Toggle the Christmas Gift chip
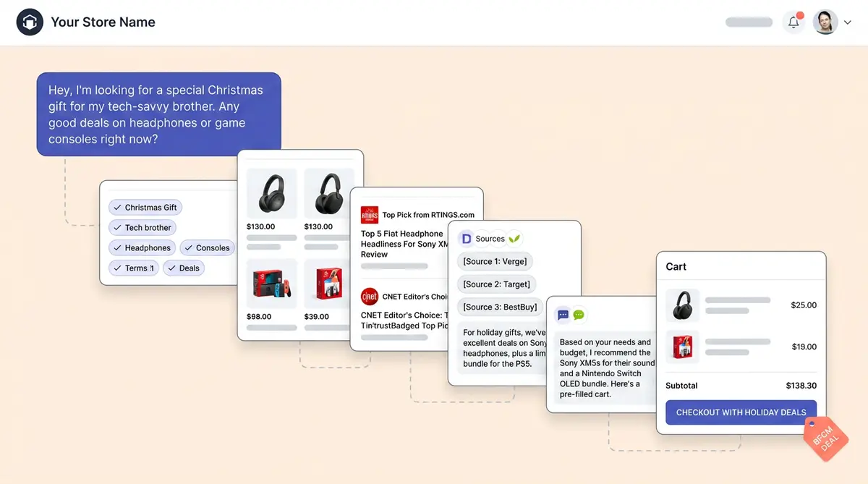868x484 pixels. pyautogui.click(x=145, y=207)
